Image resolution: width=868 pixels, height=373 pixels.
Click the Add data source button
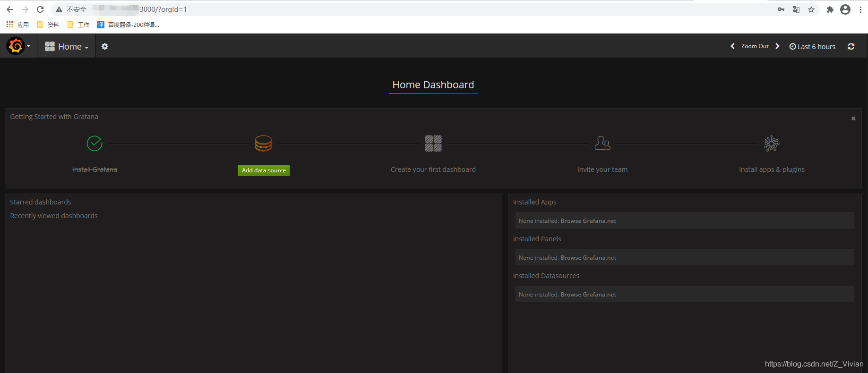(x=264, y=170)
